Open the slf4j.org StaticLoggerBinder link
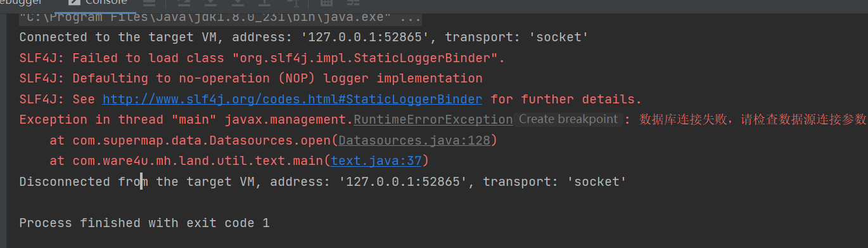Screen dimensions: 868x248 click(292, 100)
